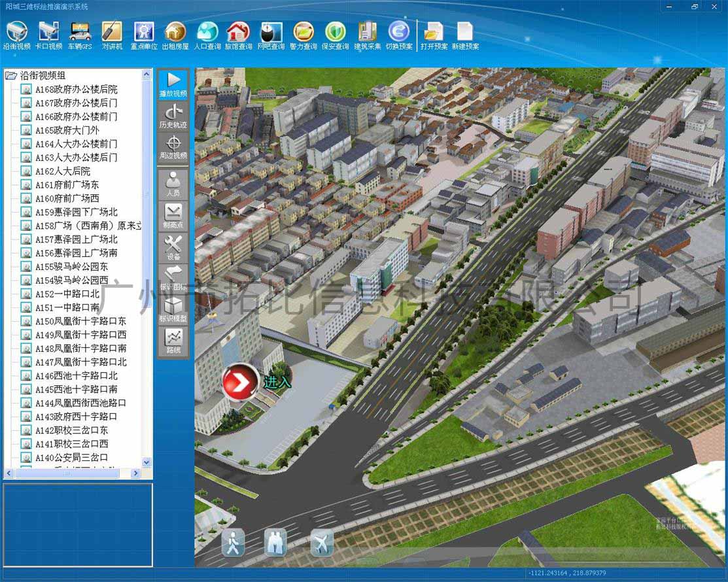Open the 人口查询 population query tool
The height and width of the screenshot is (582, 728).
(x=207, y=35)
